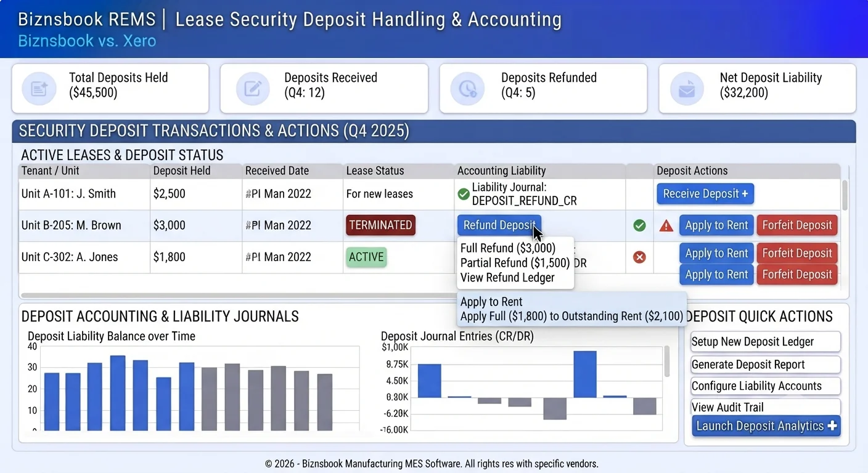Click red warning triangle in M. Brown row
This screenshot has height=473, width=868.
pos(666,226)
